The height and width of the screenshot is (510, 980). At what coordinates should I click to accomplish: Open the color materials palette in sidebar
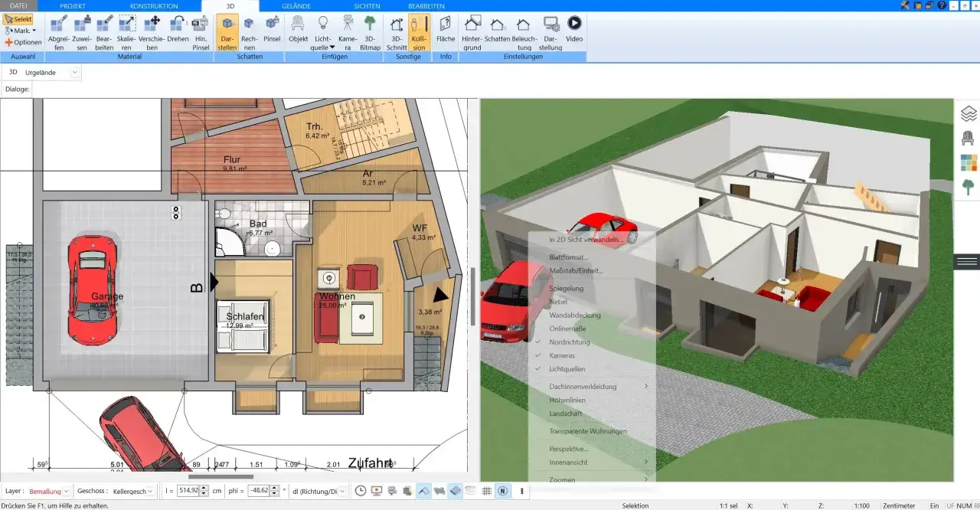click(968, 162)
